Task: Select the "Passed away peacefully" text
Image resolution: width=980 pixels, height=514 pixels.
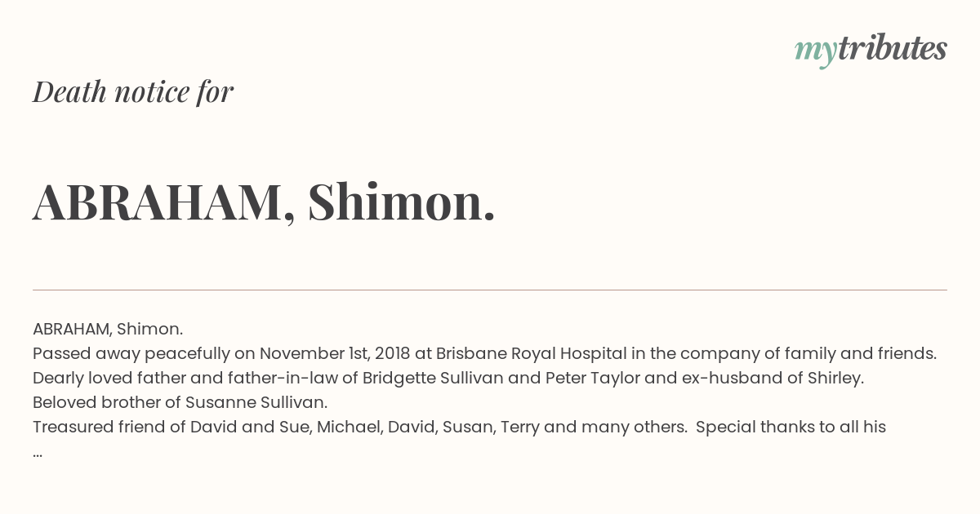Action: (x=131, y=354)
